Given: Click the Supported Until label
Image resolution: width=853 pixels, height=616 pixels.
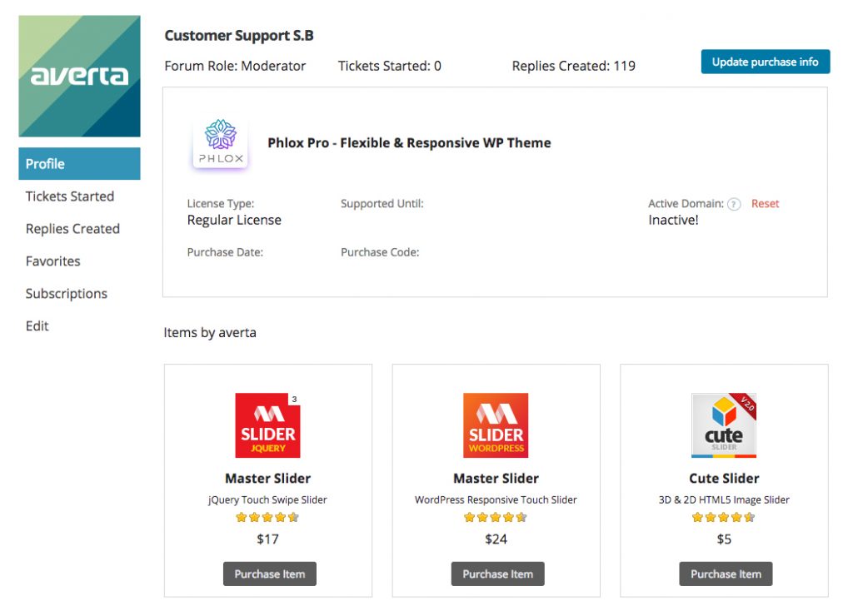Looking at the screenshot, I should (x=382, y=204).
